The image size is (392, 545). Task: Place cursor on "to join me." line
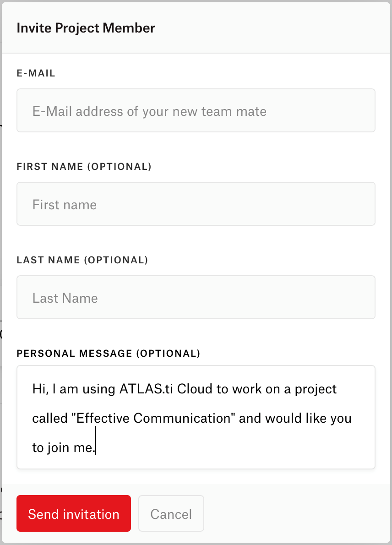click(63, 448)
